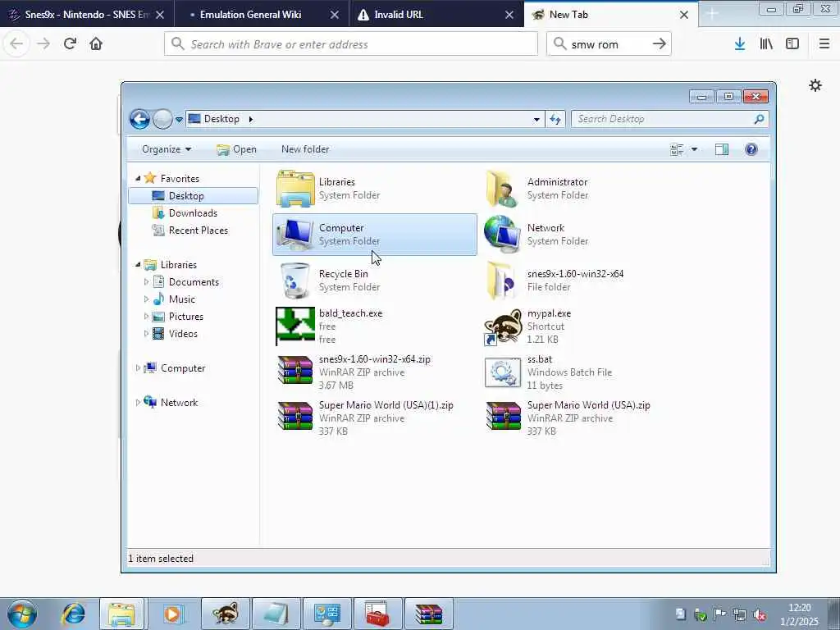
Task: Click the Explorer view mode icon
Action: (x=677, y=149)
